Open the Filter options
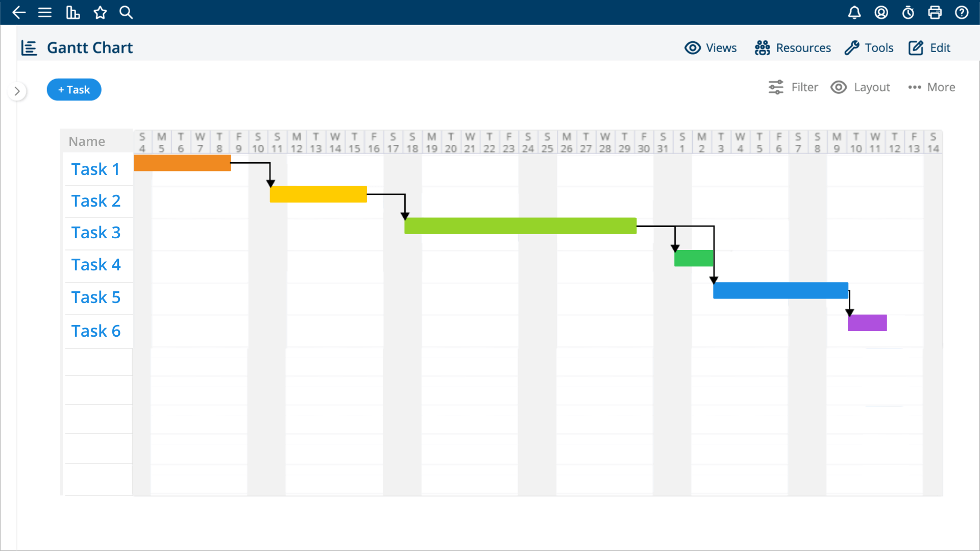This screenshot has width=980, height=551. [793, 87]
